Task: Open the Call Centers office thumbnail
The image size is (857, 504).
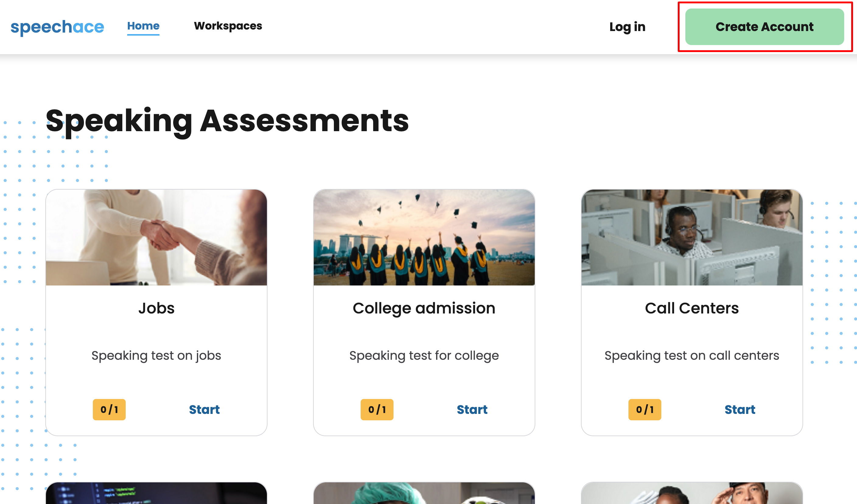Action: click(692, 237)
